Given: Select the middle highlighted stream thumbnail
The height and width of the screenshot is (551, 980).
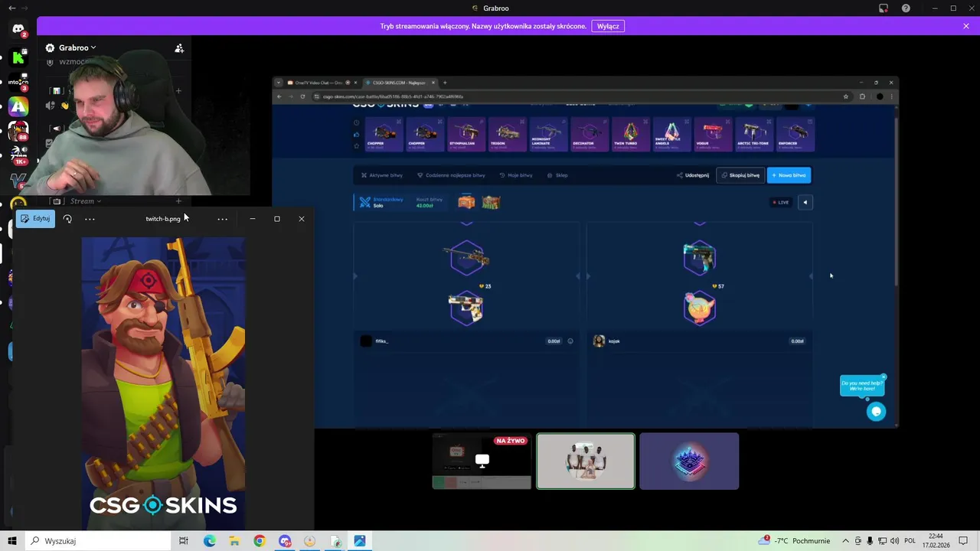Looking at the screenshot, I should 586,461.
